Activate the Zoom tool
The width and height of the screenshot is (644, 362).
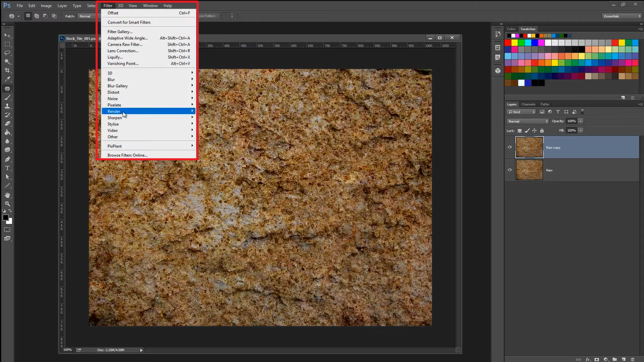tap(8, 203)
